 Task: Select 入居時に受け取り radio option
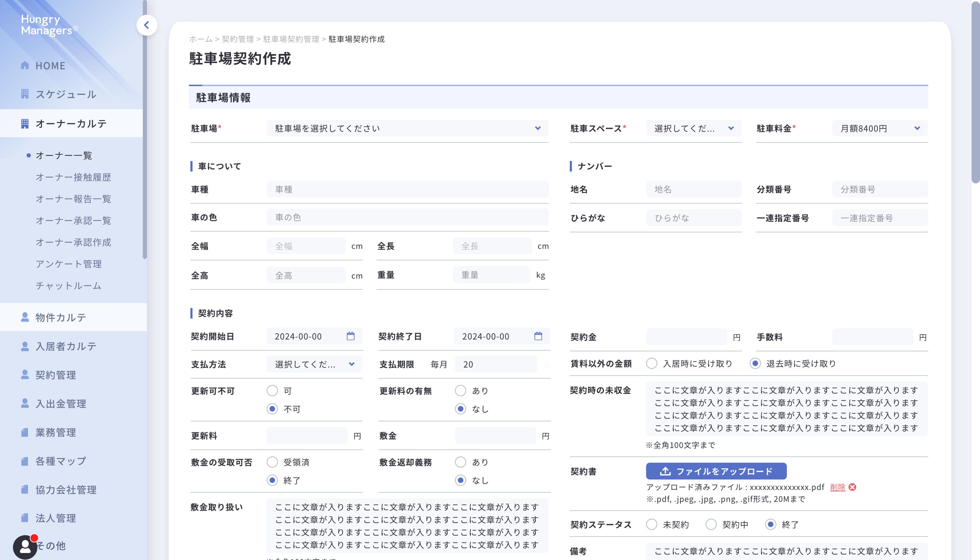652,363
